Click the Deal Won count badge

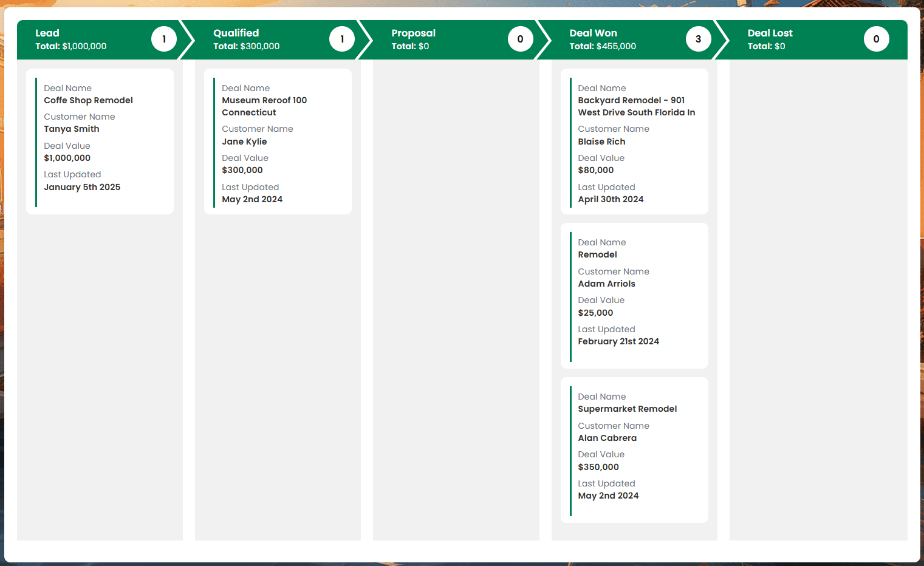[698, 39]
